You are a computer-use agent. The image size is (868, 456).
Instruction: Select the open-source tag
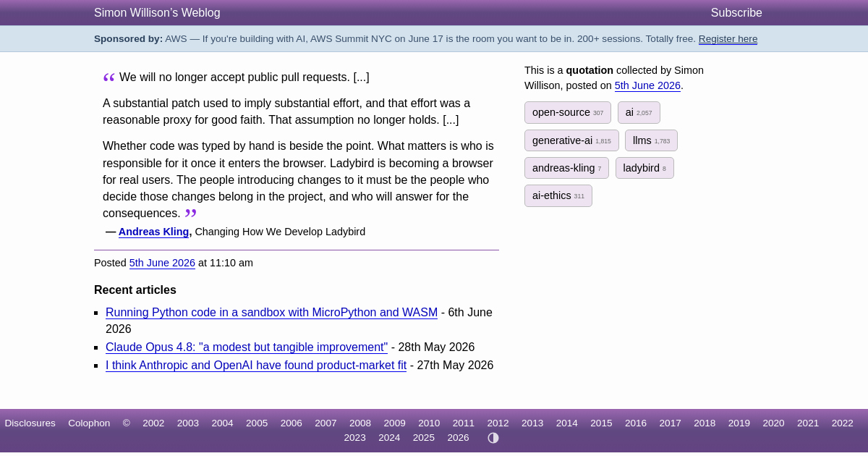[x=568, y=113]
